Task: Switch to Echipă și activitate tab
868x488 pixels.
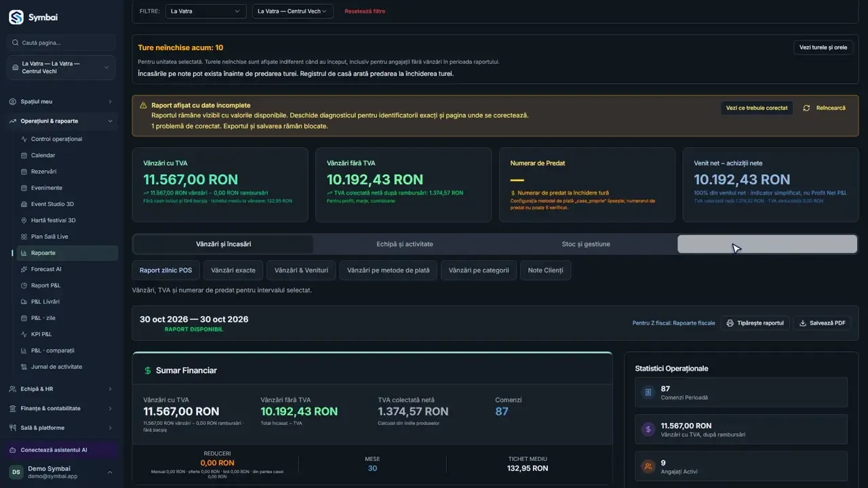Action: 405,244
